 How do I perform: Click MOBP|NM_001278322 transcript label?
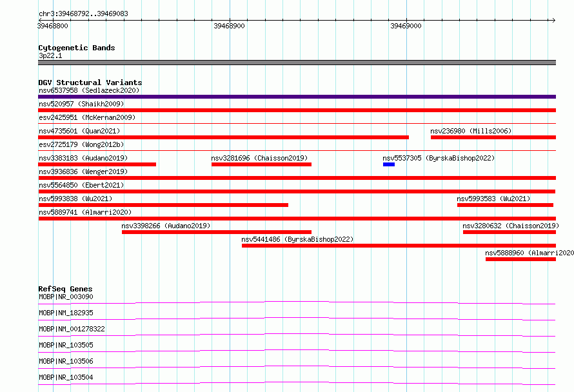pos(72,329)
